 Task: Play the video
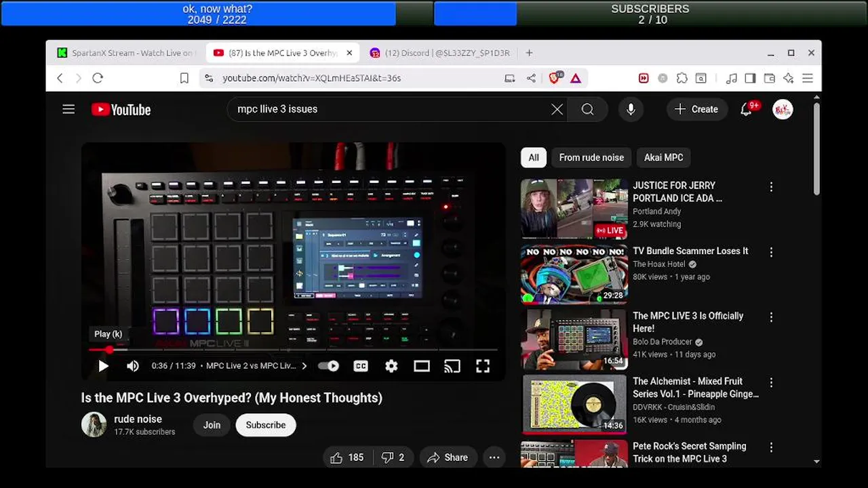point(103,366)
